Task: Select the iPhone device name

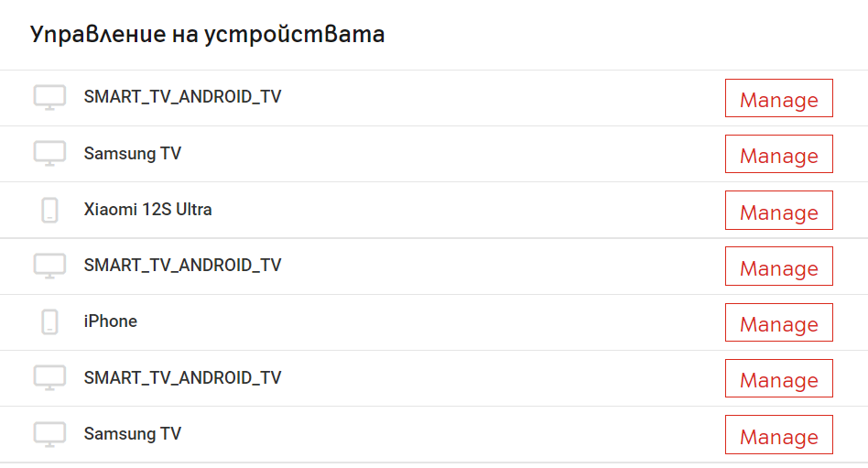Action: [x=111, y=321]
